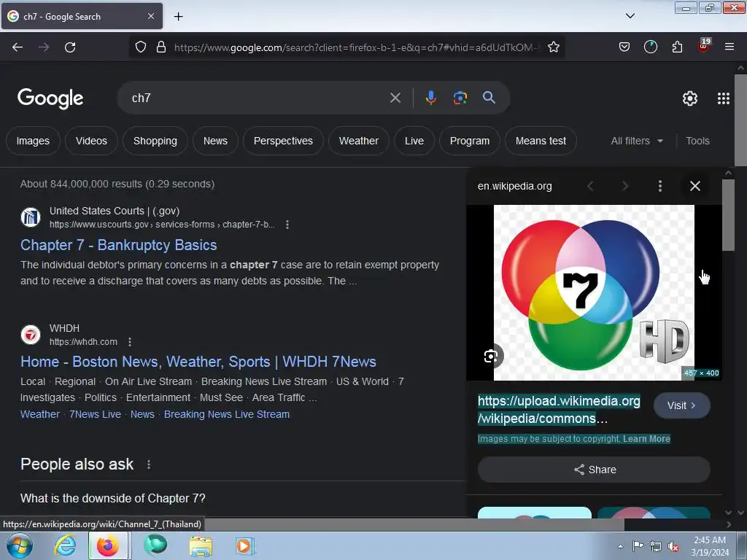Click the Share button
Image resolution: width=747 pixels, height=560 pixels.
coord(594,470)
